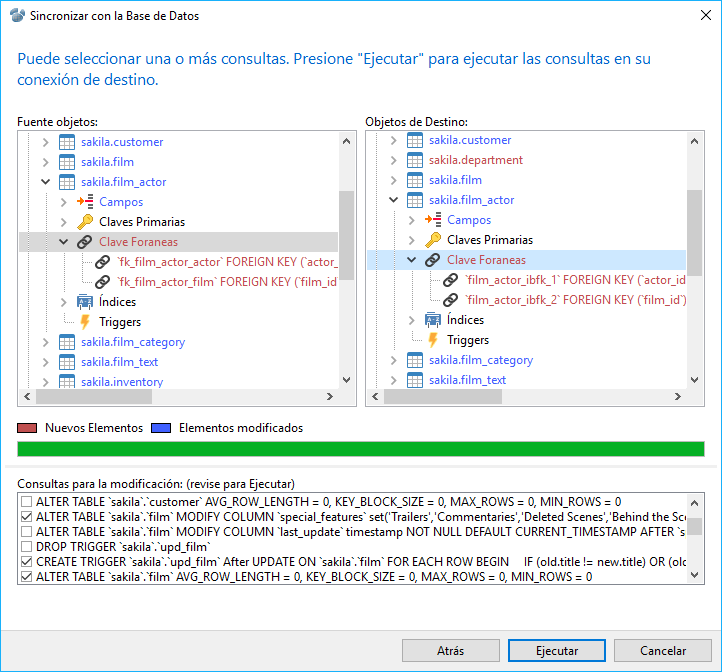Select sakila.inventory in source objects

coord(122,382)
